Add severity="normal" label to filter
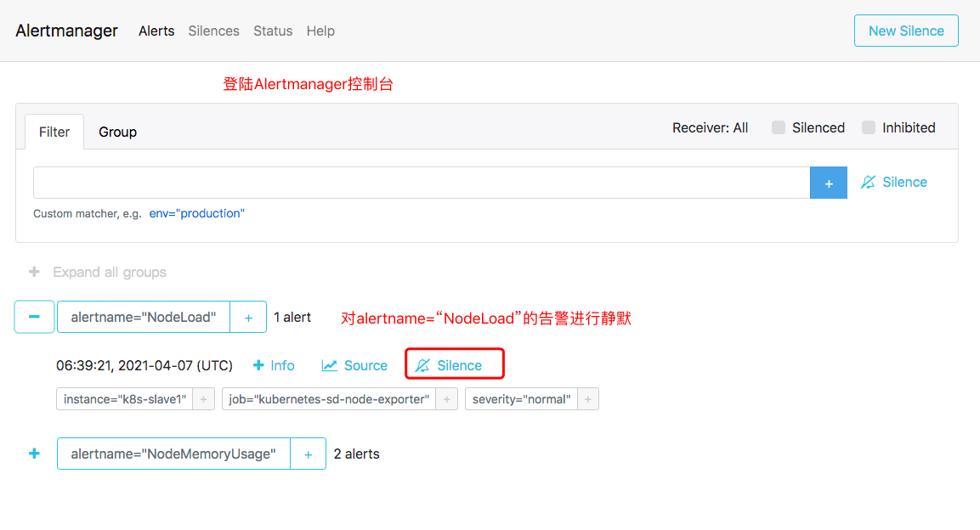980x530 pixels. (587, 398)
